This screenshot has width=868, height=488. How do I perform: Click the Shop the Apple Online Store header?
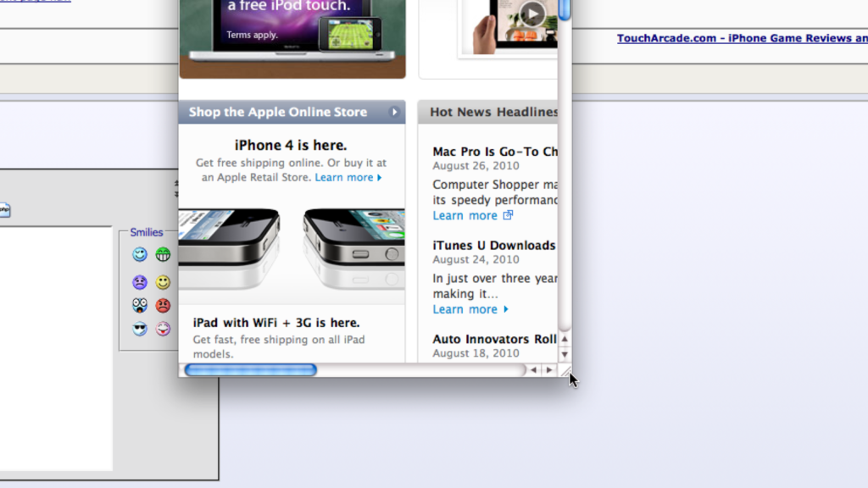(x=292, y=112)
